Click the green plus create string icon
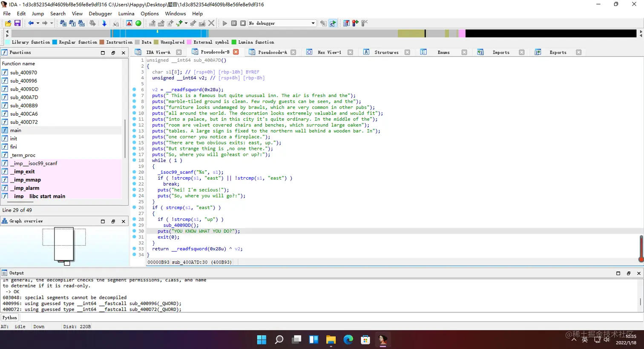 179,23
